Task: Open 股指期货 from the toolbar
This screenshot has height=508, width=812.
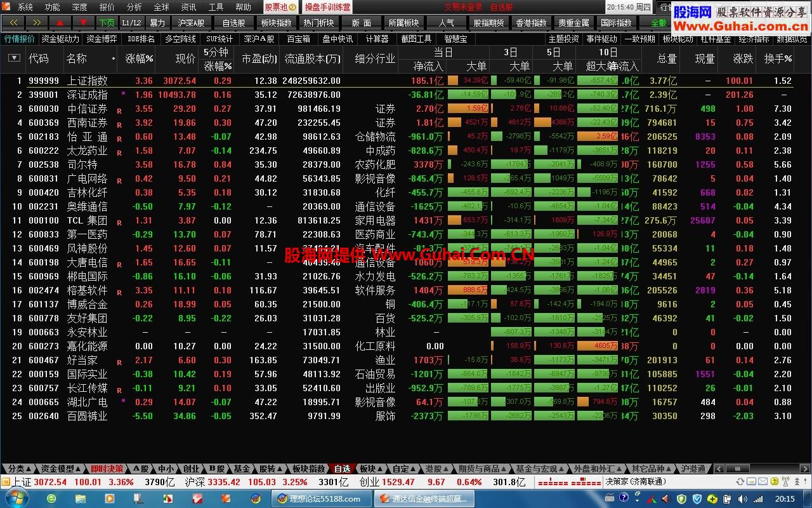Action: pyautogui.click(x=488, y=22)
